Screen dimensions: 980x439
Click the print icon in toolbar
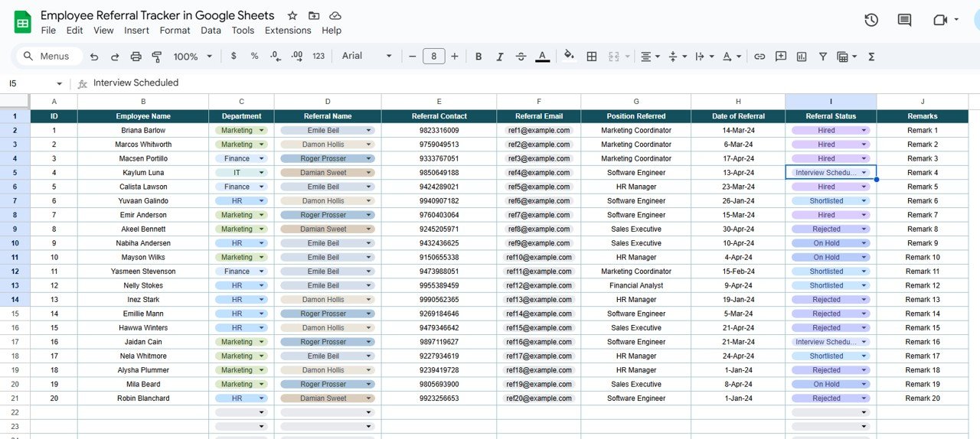click(x=136, y=57)
